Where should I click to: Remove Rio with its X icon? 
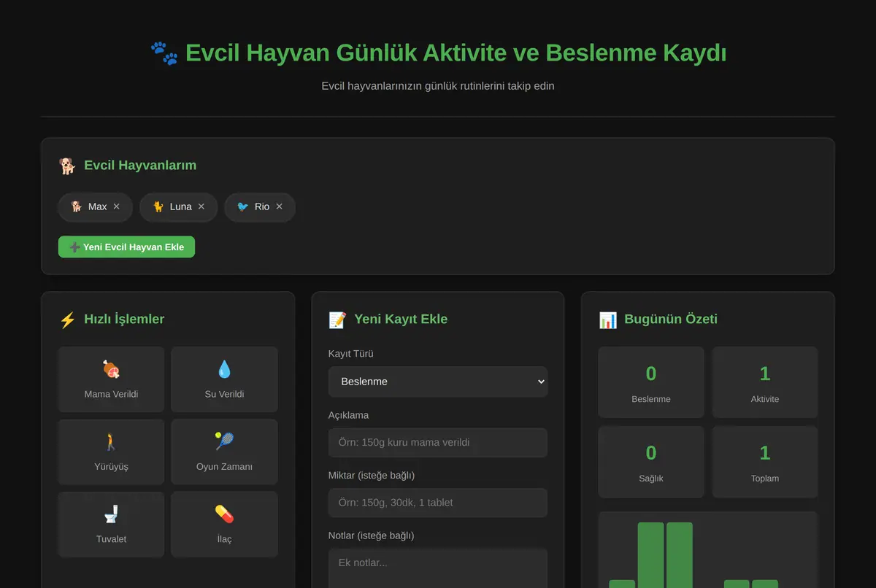tap(279, 206)
